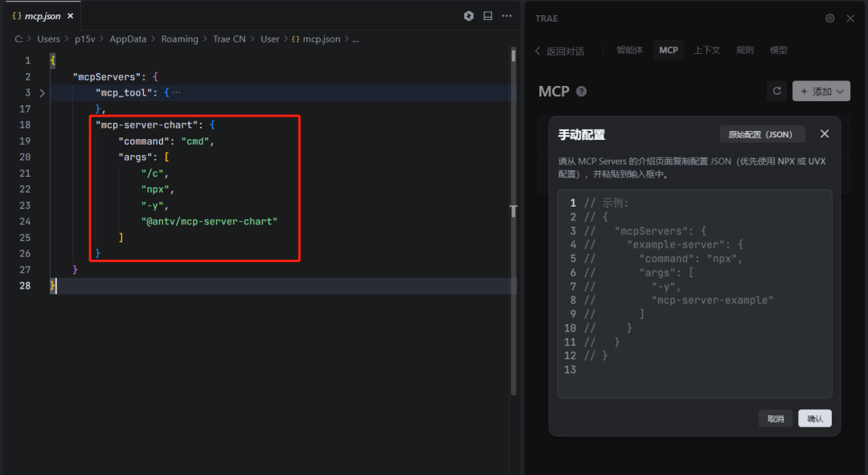Close the TRAE side panel
868x475 pixels.
click(850, 18)
